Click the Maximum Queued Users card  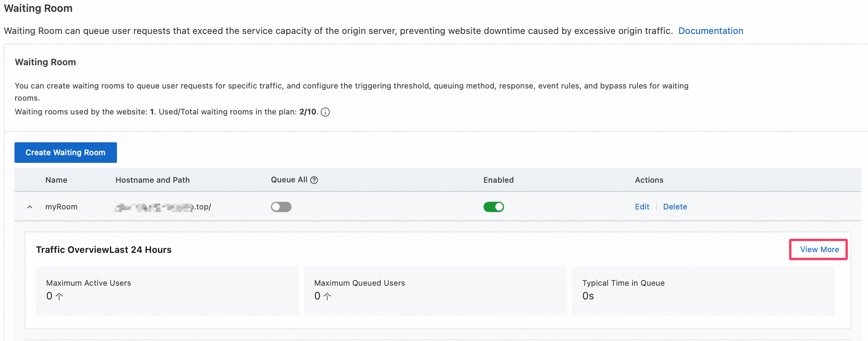tap(435, 291)
